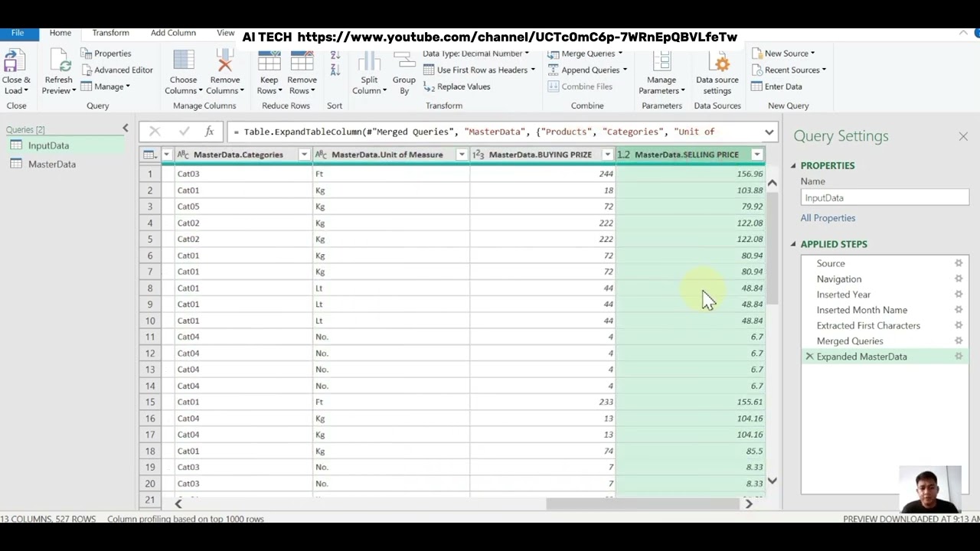Open the Data Type: Decimal Number dropdown
Image resolution: width=980 pixels, height=551 pixels.
click(475, 54)
